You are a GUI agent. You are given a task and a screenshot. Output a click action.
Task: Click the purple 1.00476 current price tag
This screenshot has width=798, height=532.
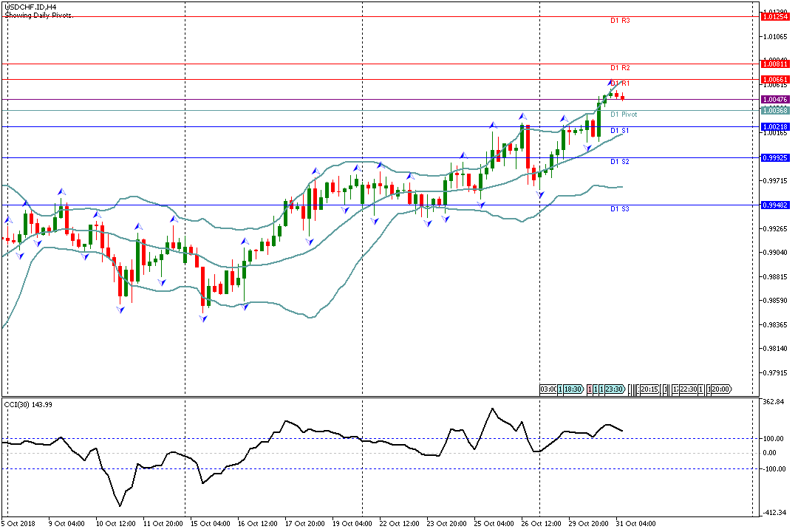[775, 99]
